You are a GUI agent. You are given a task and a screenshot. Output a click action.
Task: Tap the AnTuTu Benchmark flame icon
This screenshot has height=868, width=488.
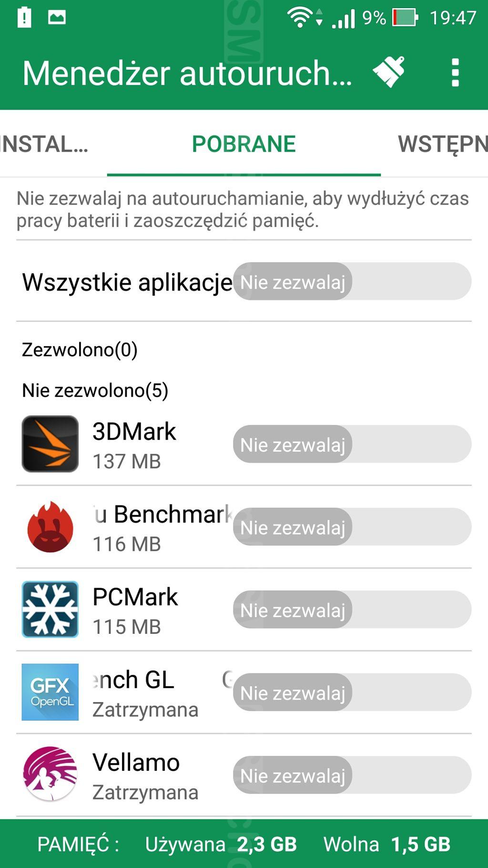point(50,527)
